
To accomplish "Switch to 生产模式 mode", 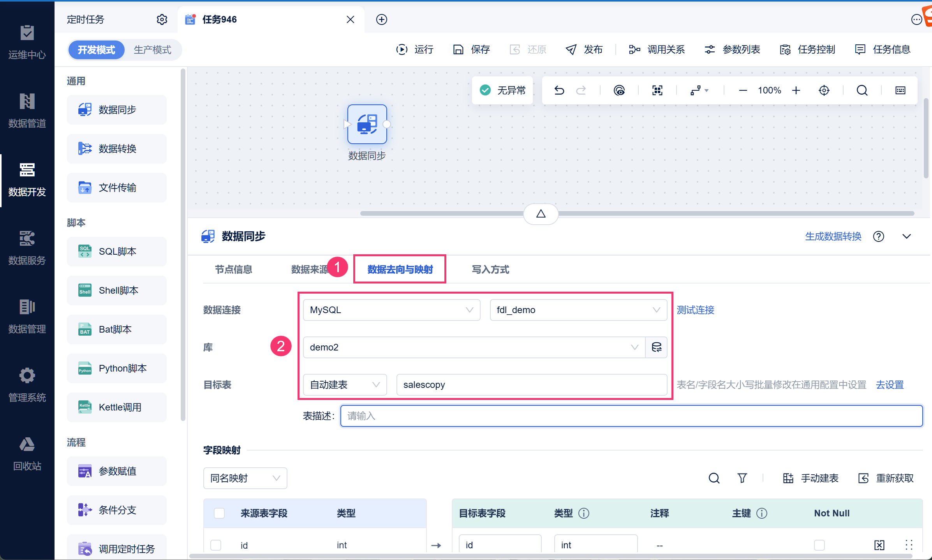I will pos(152,50).
